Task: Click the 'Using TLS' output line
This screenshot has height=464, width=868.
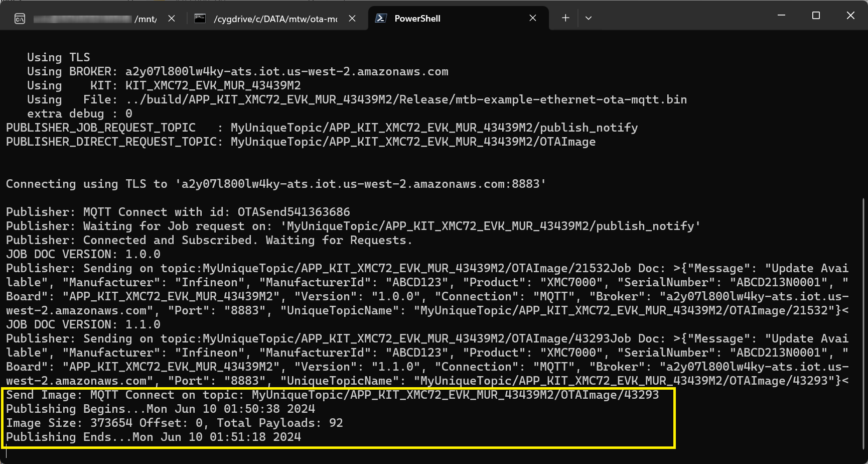Action: coord(59,57)
